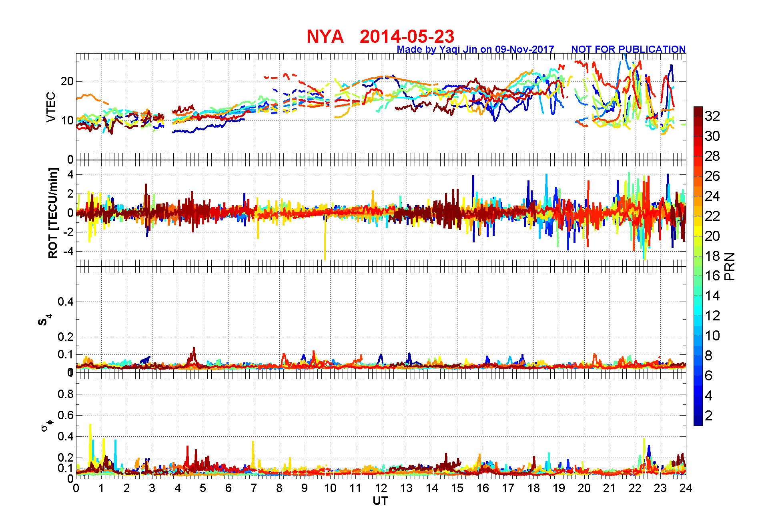
Task: Click the UT x-axis label
Action: point(380,501)
